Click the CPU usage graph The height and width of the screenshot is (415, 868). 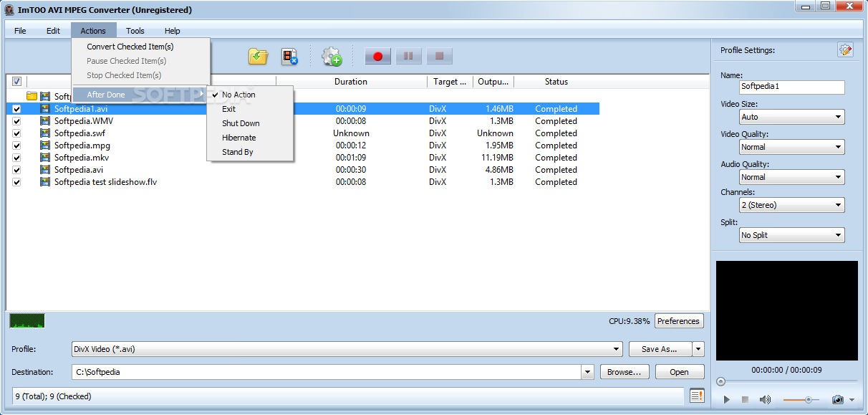point(27,320)
